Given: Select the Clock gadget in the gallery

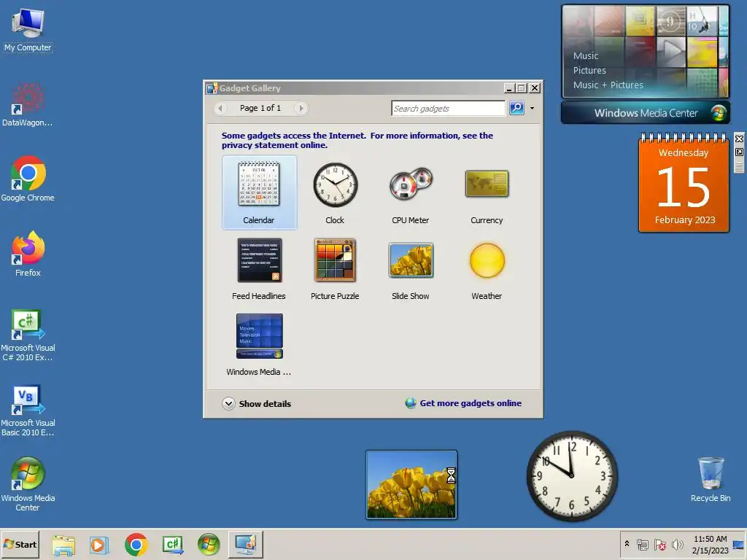Looking at the screenshot, I should click(x=335, y=192).
